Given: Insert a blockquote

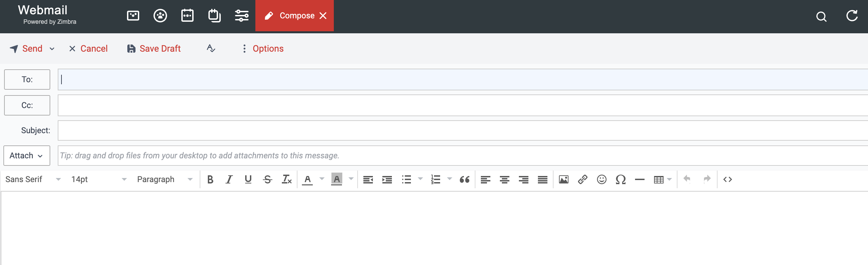Looking at the screenshot, I should pos(465,179).
